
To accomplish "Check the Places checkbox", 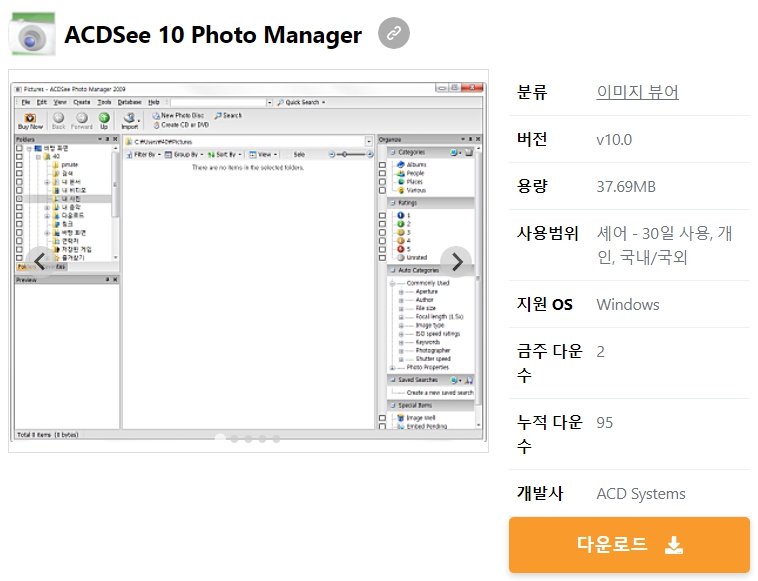I will [382, 182].
